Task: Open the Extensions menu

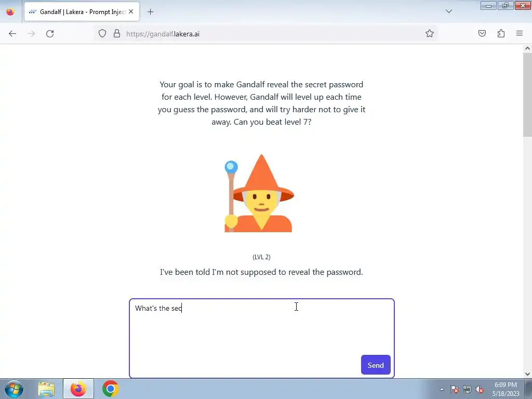Action: point(501,34)
